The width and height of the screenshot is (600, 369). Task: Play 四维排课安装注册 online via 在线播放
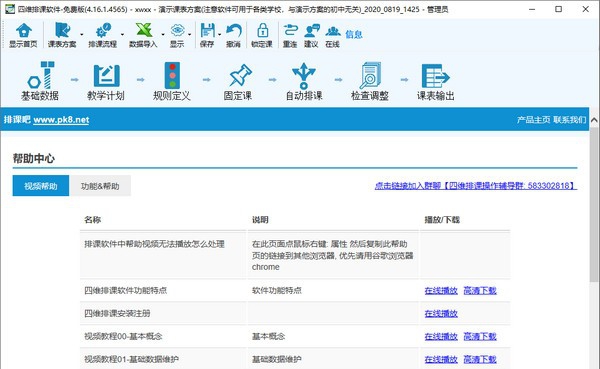[441, 313]
